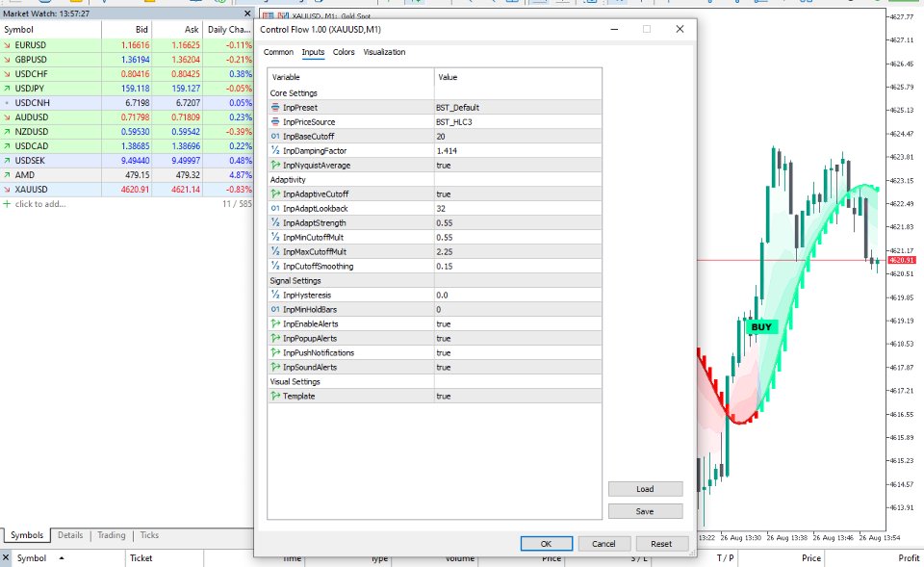Image resolution: width=924 pixels, height=567 pixels.
Task: Click the Load button
Action: pyautogui.click(x=645, y=489)
